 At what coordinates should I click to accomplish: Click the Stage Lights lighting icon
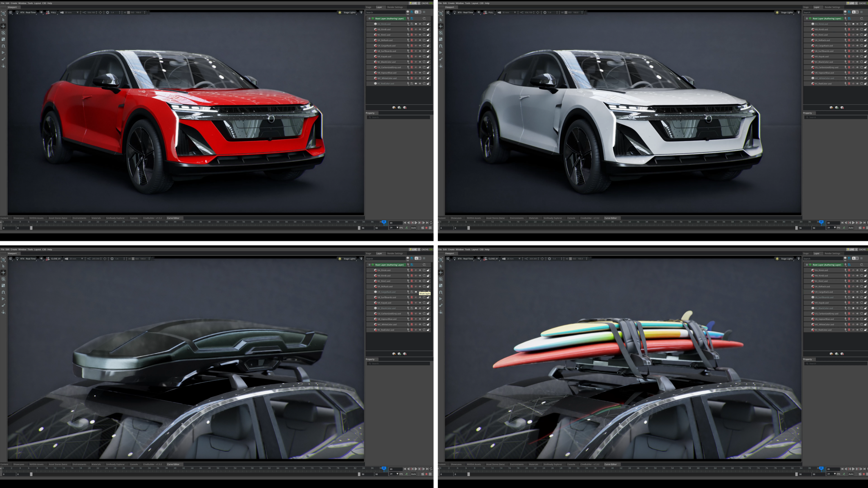[x=340, y=12]
